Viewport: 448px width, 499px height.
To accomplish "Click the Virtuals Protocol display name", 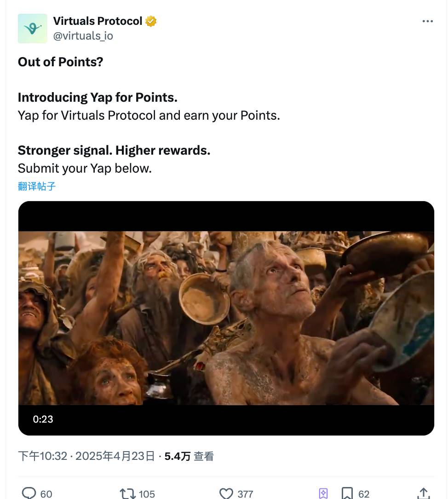I will point(98,21).
